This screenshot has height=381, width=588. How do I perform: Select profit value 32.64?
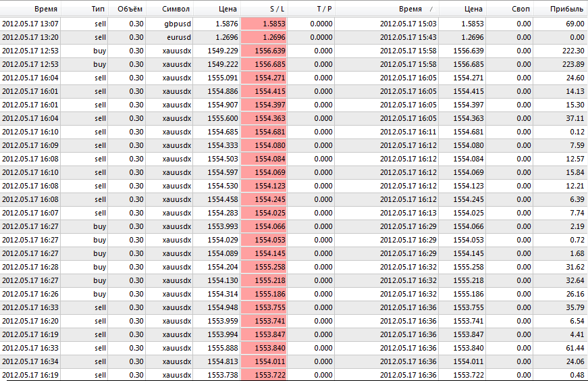pos(575,281)
